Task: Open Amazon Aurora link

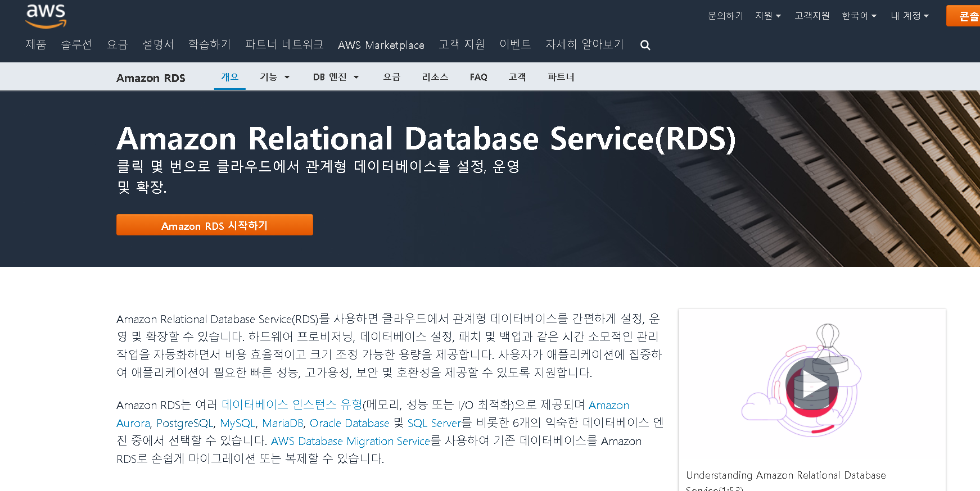Action: [x=609, y=405]
